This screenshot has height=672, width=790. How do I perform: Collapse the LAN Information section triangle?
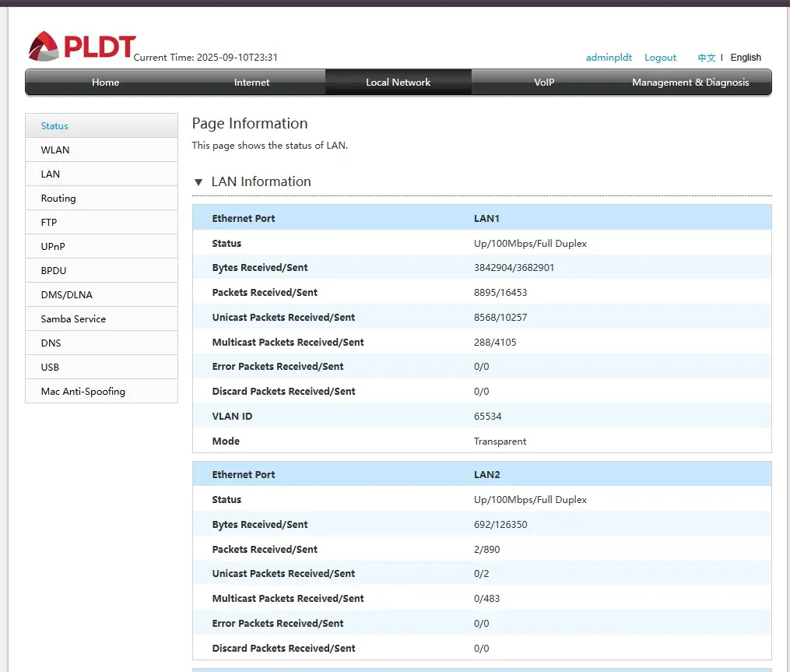198,182
